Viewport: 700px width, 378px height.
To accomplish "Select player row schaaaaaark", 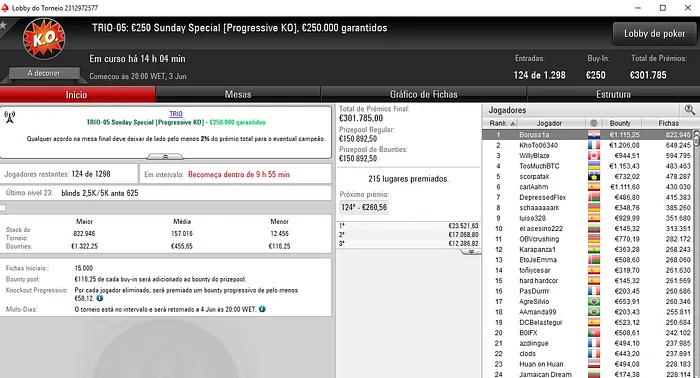I will click(x=588, y=208).
